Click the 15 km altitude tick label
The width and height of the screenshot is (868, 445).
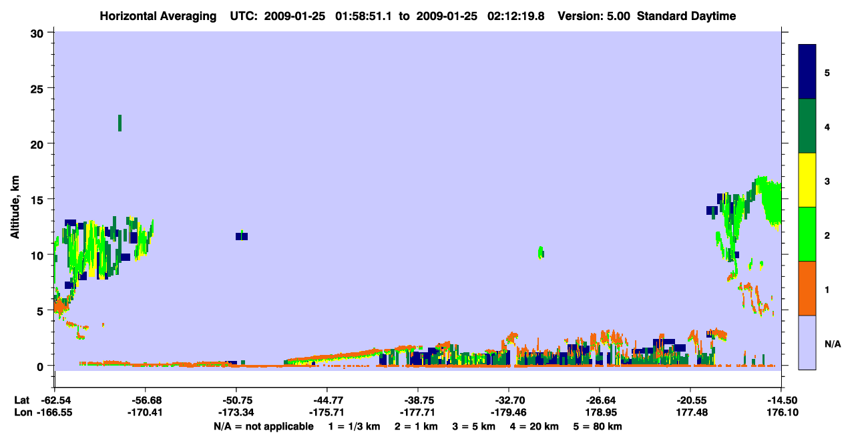39,199
